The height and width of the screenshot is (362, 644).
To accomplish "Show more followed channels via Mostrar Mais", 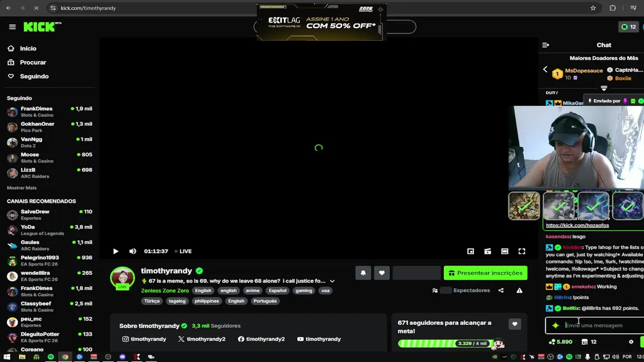I will [x=22, y=188].
